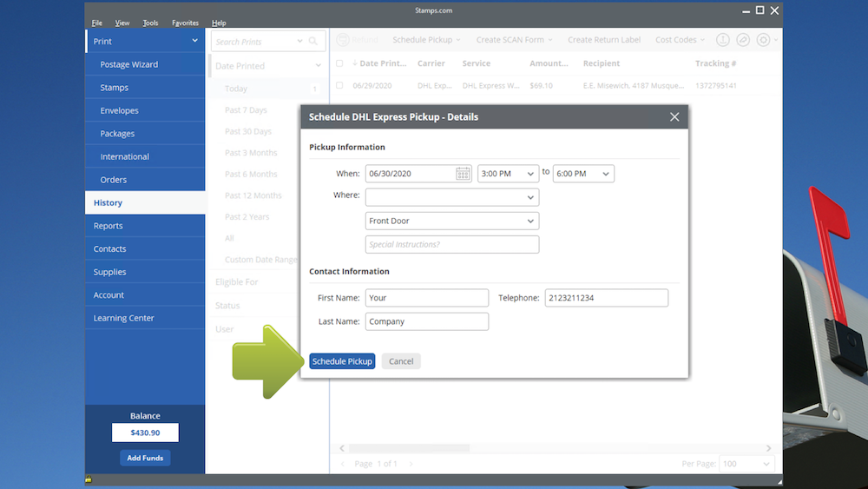
Task: Select History in sidebar
Action: click(145, 202)
